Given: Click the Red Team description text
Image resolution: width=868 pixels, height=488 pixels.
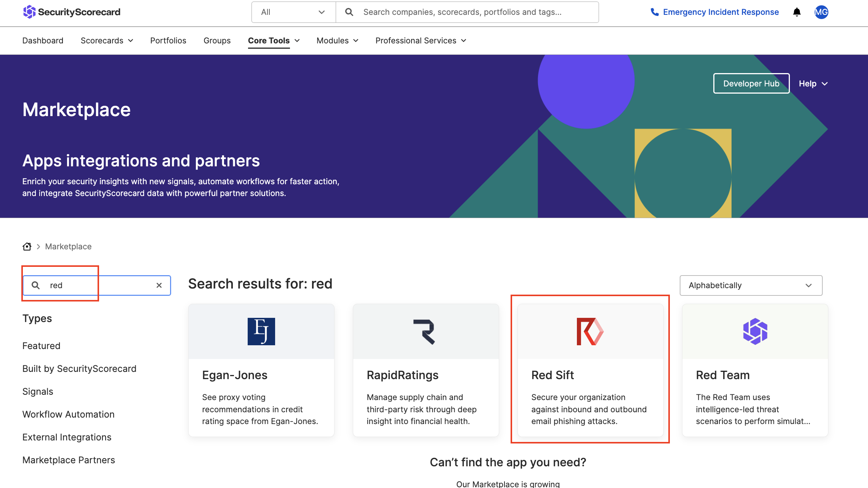Looking at the screenshot, I should pos(753,409).
